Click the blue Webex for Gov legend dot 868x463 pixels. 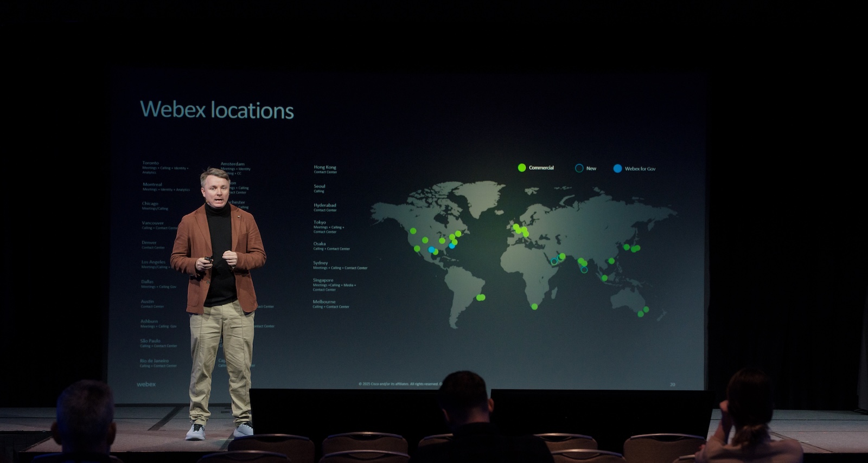pyautogui.click(x=617, y=168)
